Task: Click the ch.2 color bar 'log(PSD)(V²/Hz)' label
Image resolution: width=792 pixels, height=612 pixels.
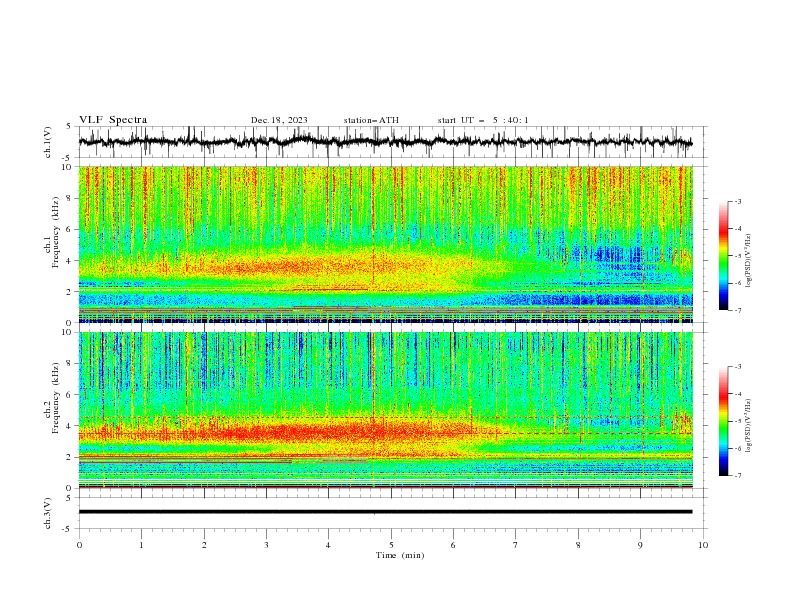Action: click(x=748, y=426)
